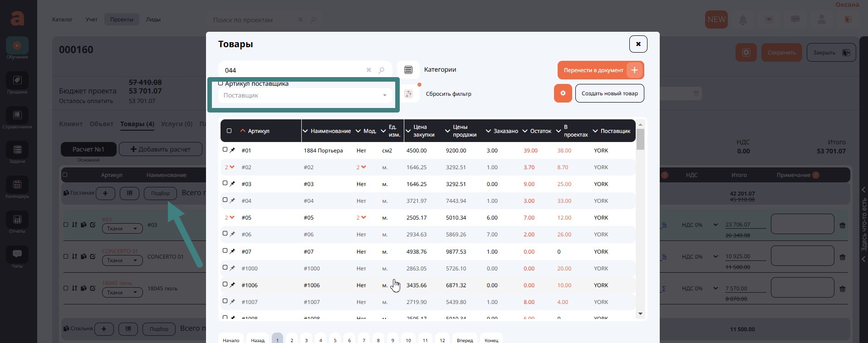
Task: Go to page 2 of products
Action: click(x=292, y=339)
